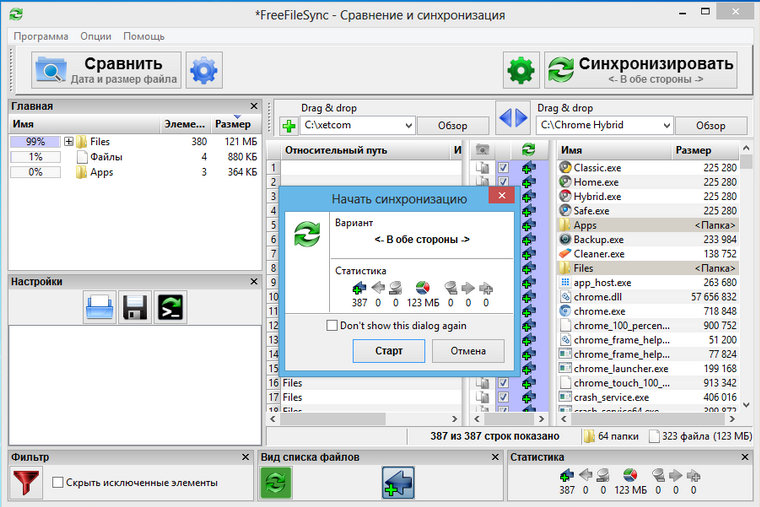Click the red filter funnel icon
This screenshot has width=760, height=507.
tap(26, 483)
